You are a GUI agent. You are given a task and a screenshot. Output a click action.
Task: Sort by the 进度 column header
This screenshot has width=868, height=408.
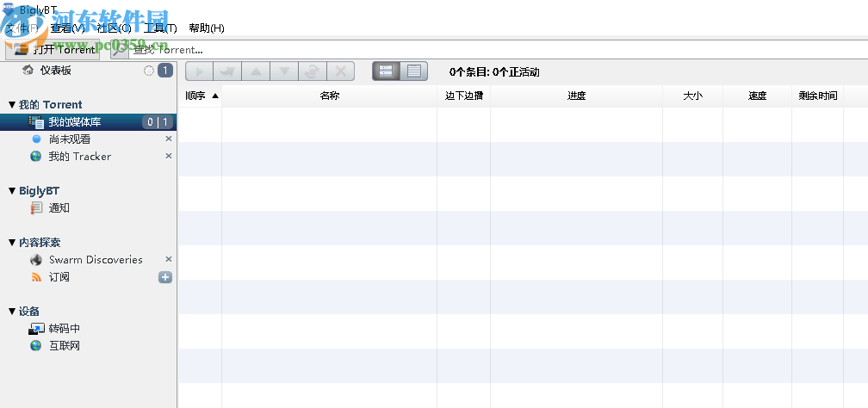pyautogui.click(x=576, y=96)
